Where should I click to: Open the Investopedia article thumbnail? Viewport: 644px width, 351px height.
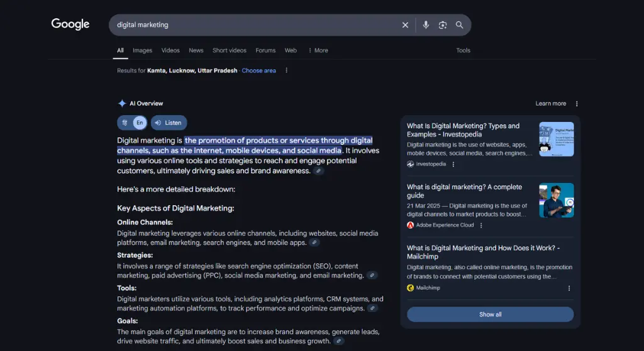[556, 139]
